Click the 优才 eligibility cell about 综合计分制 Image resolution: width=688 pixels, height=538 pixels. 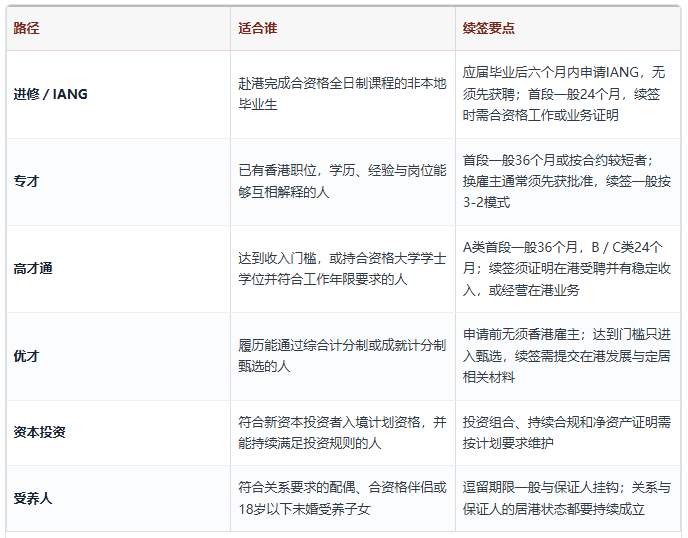(342, 356)
